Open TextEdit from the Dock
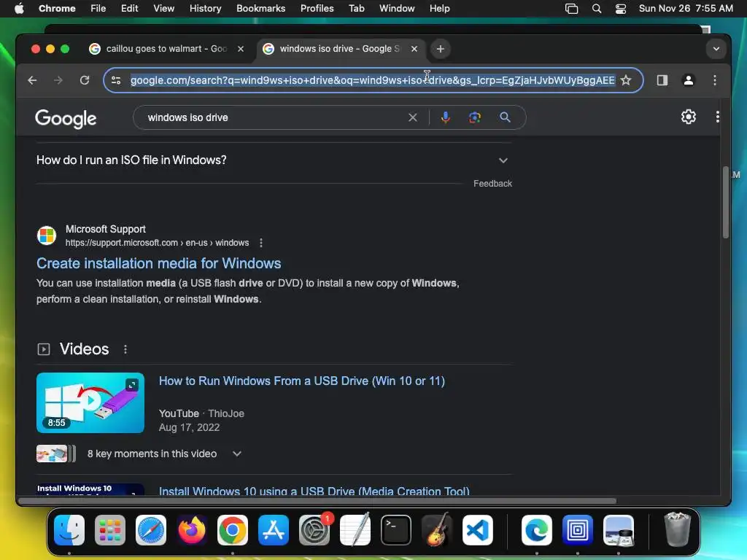Screen dimensions: 747x560 [x=355, y=530]
